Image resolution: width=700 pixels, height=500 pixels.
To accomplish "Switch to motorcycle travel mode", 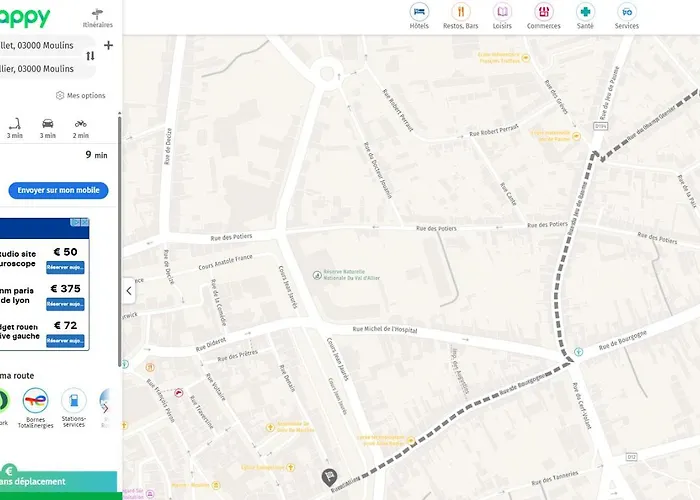I will tap(81, 124).
